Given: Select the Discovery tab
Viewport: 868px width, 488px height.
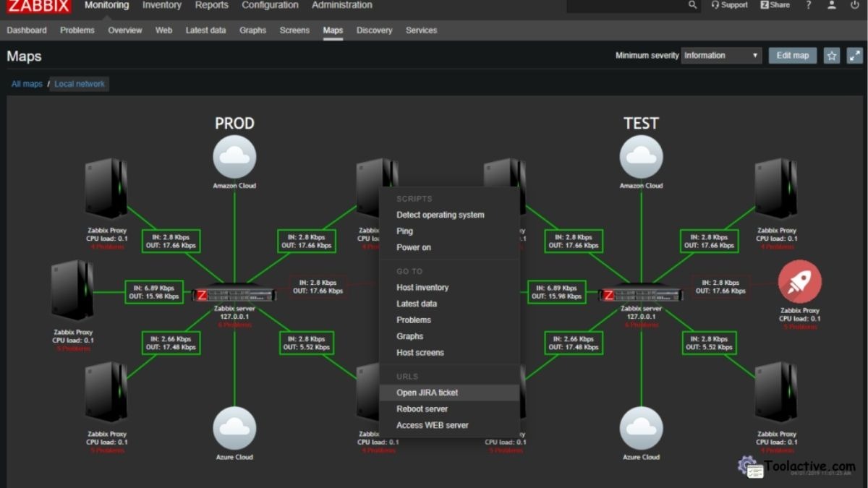Looking at the screenshot, I should click(374, 30).
